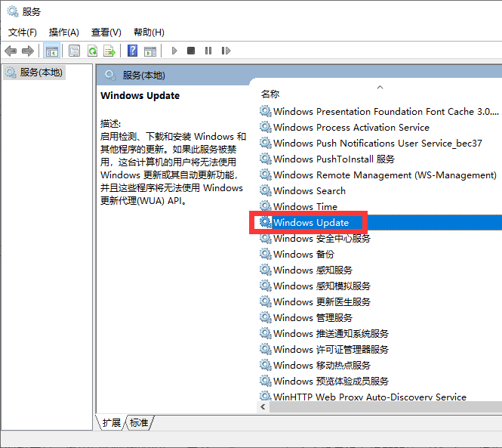Click gear icon beside Windows 感知服务
The image size is (502, 448).
[266, 270]
